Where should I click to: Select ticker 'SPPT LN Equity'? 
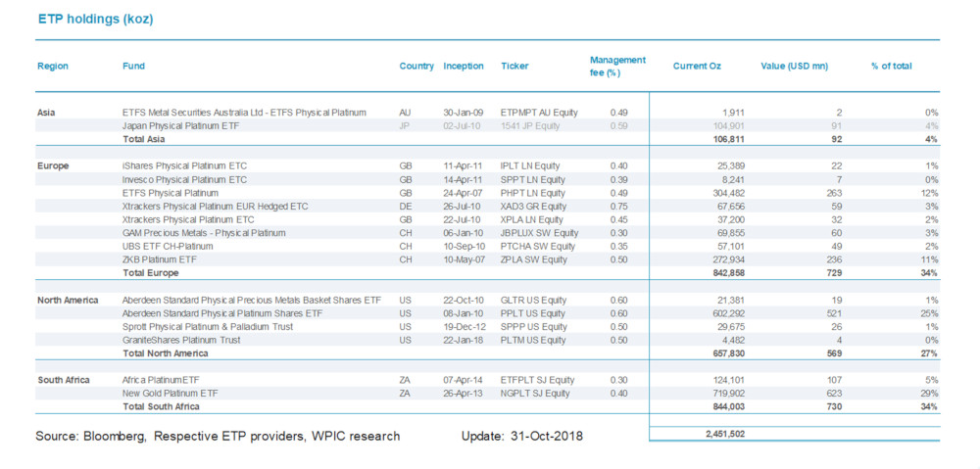pos(532,180)
